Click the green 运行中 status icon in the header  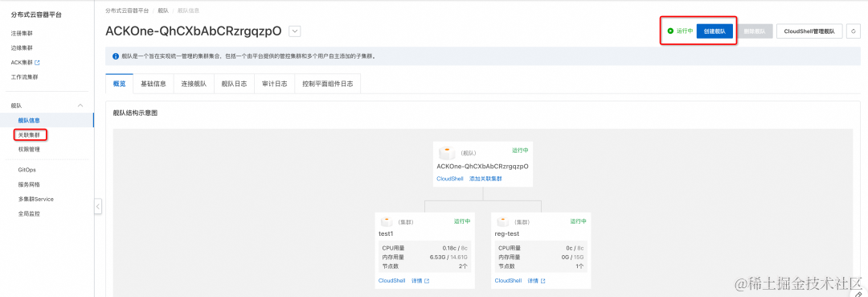pos(670,31)
